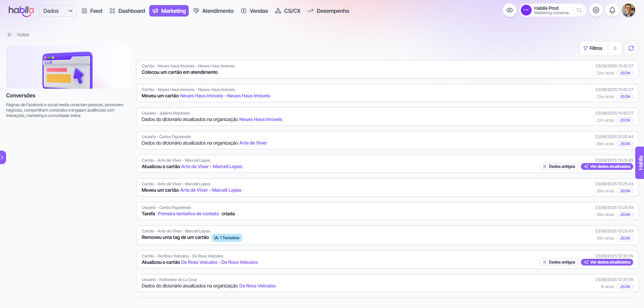Click the organization swap arrows icon
The height and width of the screenshot is (308, 644).
[x=579, y=10]
